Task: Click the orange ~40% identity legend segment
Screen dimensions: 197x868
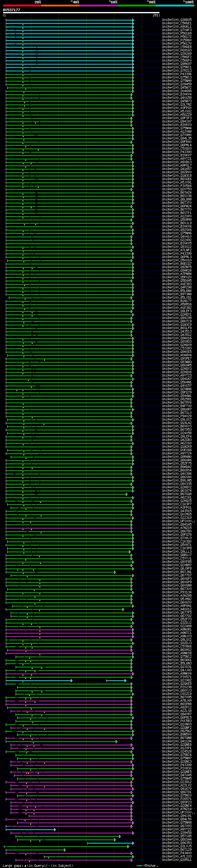Action: pyautogui.click(x=60, y=6)
